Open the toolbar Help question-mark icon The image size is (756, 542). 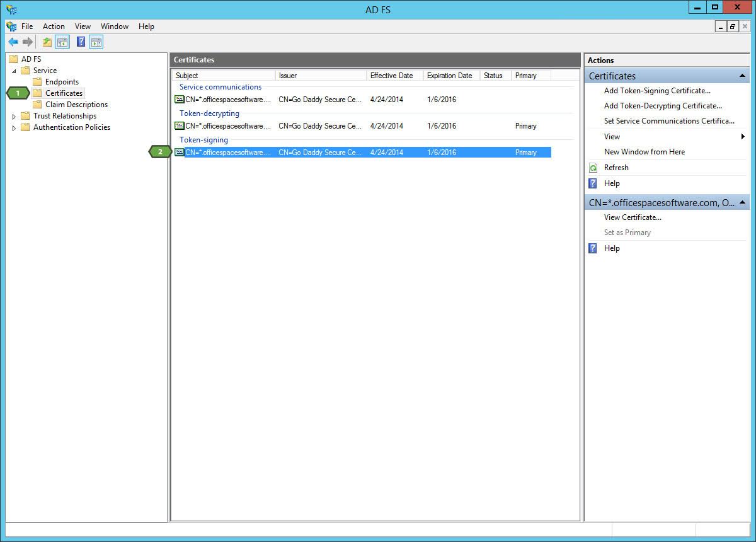[81, 42]
